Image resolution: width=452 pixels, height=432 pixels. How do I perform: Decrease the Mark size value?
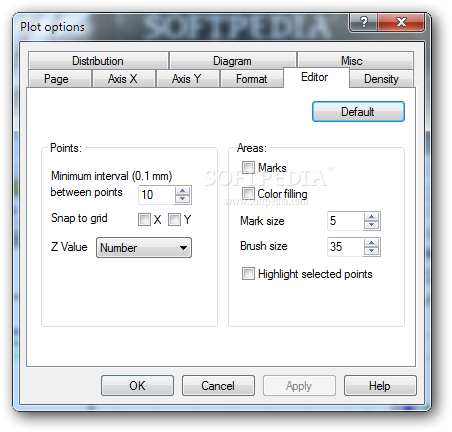point(372,225)
